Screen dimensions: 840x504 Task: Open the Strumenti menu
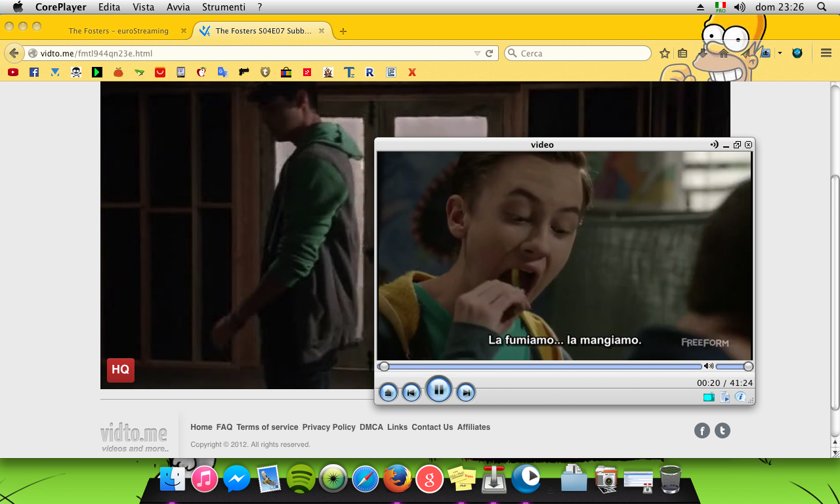[224, 7]
